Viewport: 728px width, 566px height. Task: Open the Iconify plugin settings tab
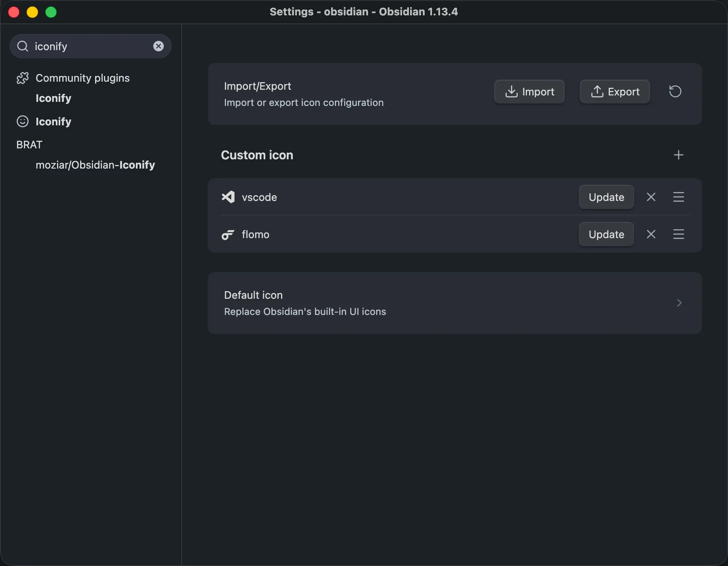pos(53,122)
